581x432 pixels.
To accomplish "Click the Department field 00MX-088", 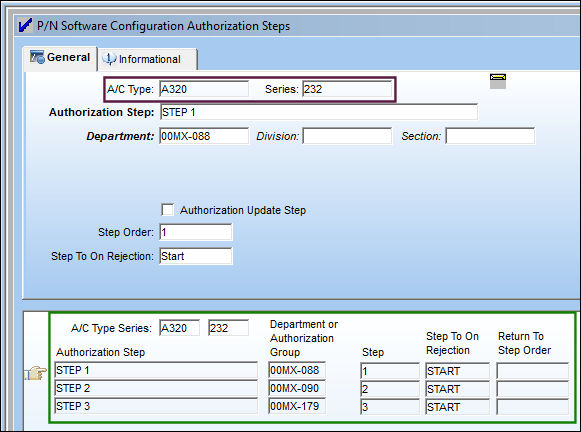I will pyautogui.click(x=204, y=136).
